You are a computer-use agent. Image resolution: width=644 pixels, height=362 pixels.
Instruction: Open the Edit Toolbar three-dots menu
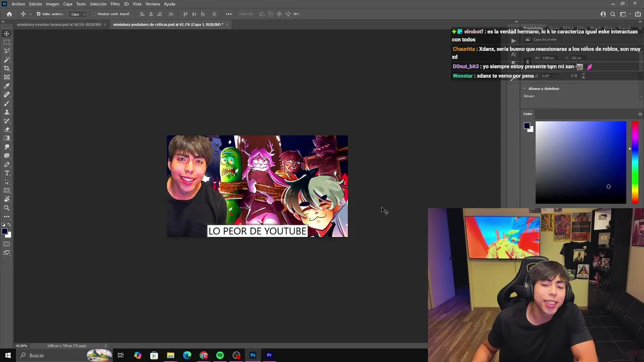pos(7,216)
